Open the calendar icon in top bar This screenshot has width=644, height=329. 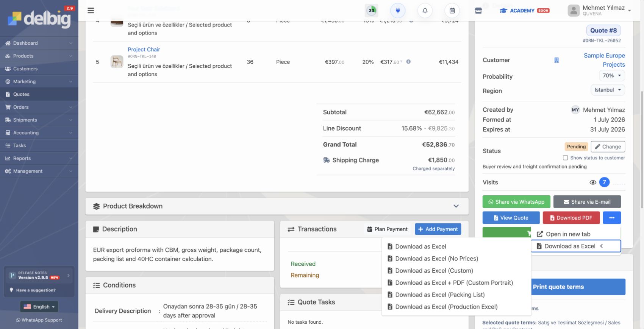(x=452, y=11)
